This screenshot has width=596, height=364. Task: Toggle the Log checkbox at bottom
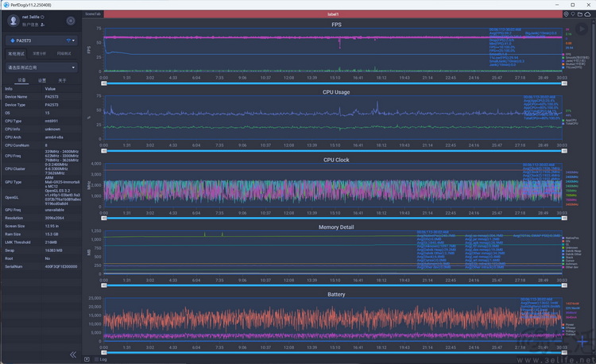(x=96, y=359)
